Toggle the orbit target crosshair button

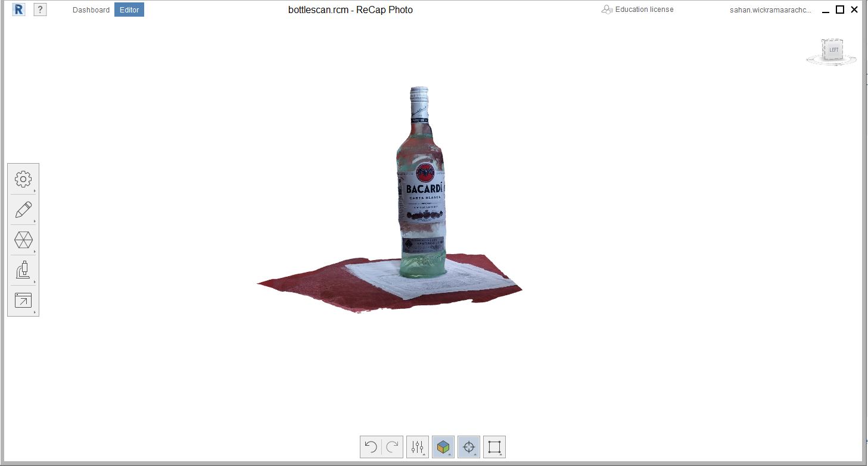point(469,447)
